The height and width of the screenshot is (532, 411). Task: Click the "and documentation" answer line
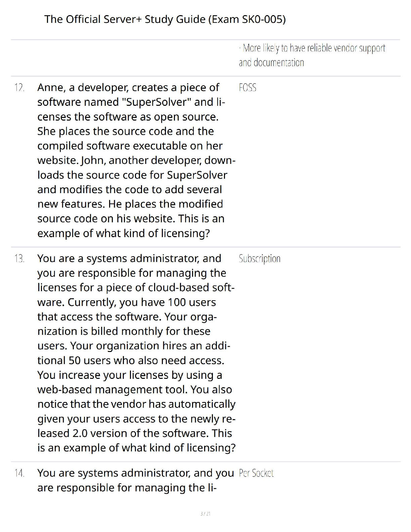(271, 63)
